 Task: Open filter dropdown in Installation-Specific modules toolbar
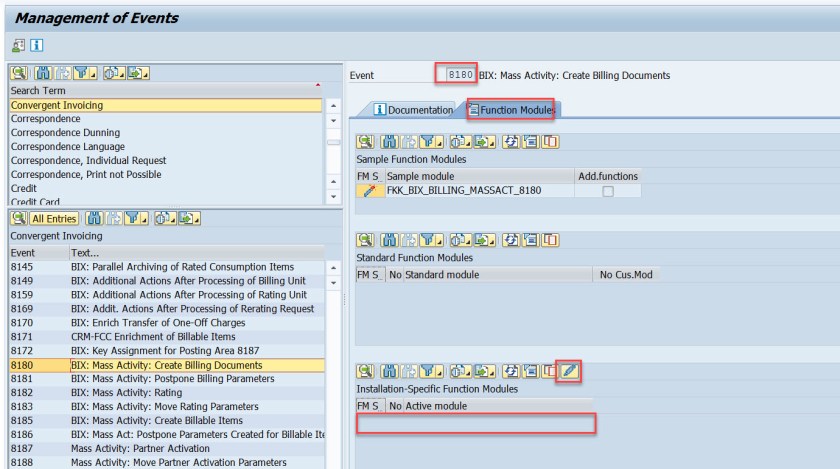tap(431, 370)
